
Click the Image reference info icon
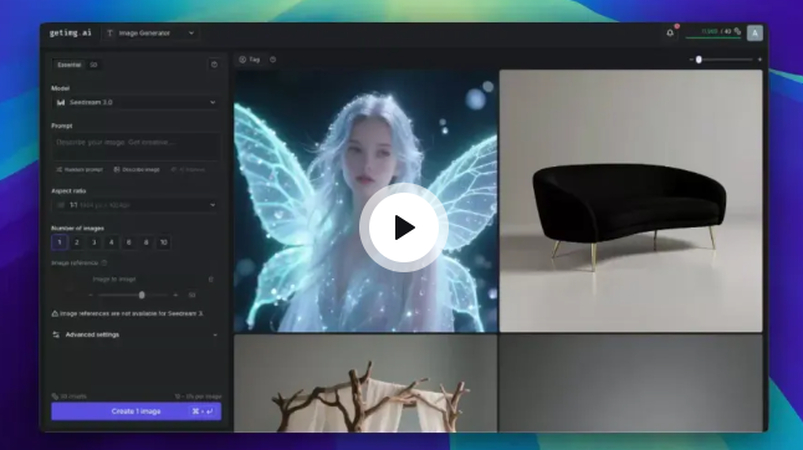click(104, 263)
